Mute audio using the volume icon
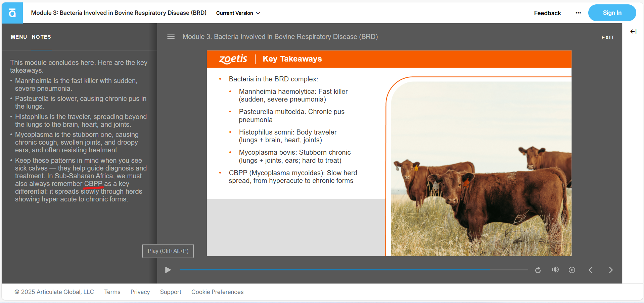Image resolution: width=644 pixels, height=303 pixels. pos(555,270)
